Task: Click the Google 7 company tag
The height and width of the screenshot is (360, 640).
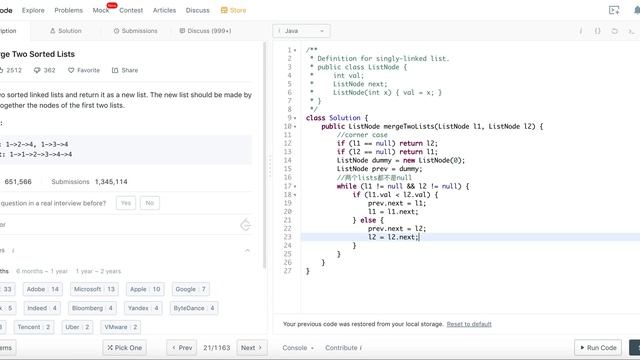Action: point(191,289)
